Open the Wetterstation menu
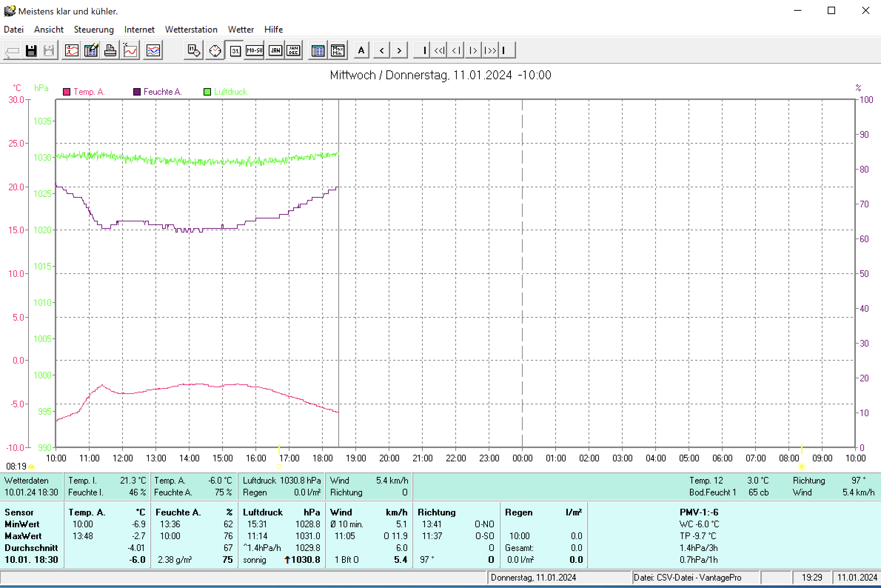 pos(191,29)
